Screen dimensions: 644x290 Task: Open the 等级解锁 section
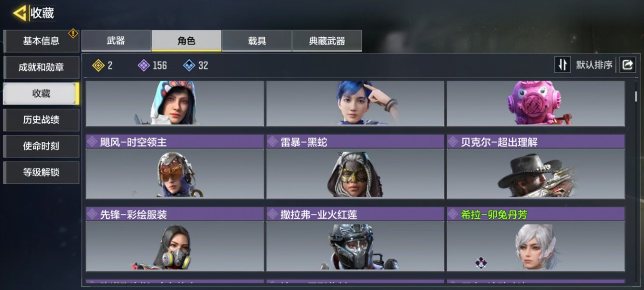point(41,172)
